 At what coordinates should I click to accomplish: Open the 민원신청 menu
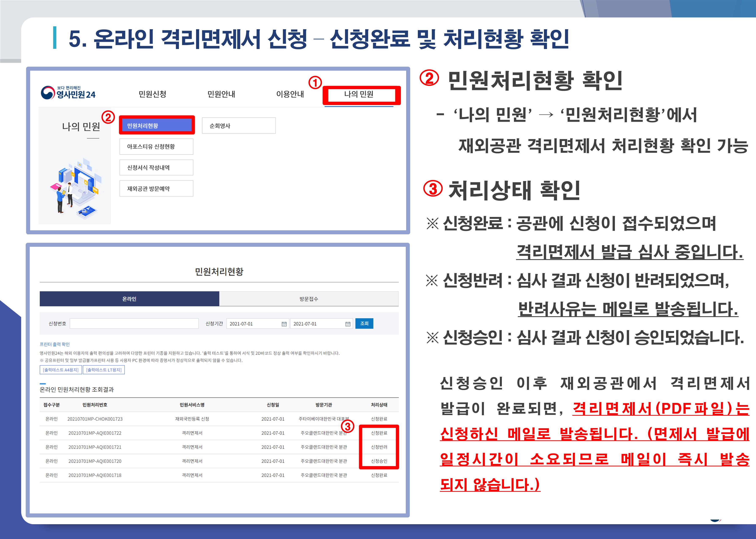point(152,94)
